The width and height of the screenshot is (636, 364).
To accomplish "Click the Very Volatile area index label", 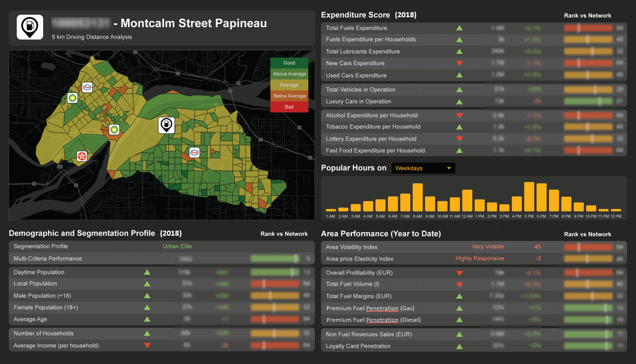I will (488, 247).
